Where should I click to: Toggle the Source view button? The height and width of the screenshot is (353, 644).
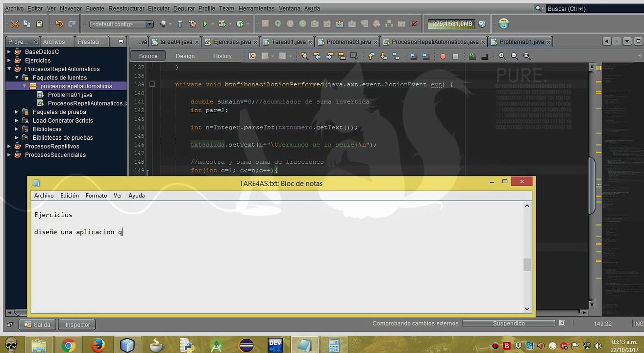click(148, 56)
